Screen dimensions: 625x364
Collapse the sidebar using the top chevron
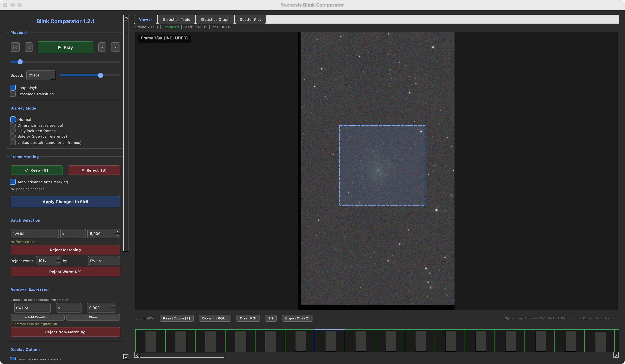tap(126, 18)
